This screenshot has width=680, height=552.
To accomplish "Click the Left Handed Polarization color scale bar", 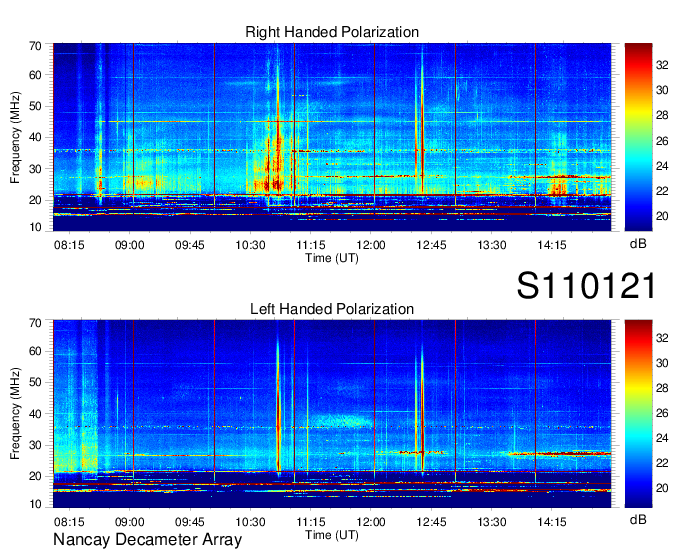I will coord(638,414).
